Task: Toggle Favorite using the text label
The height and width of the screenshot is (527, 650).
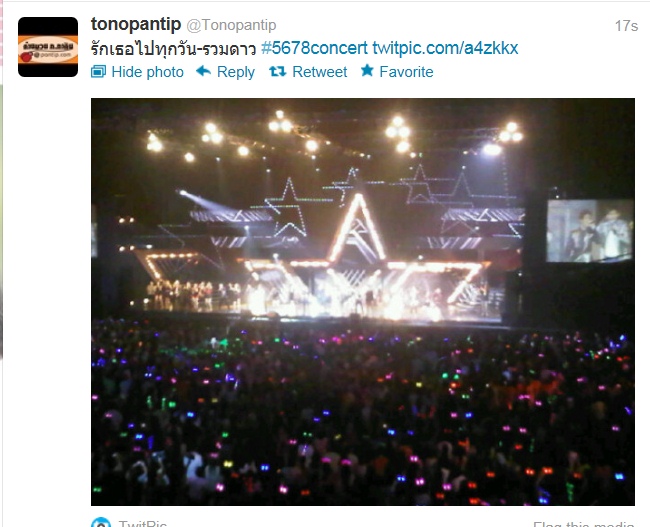Action: point(406,72)
